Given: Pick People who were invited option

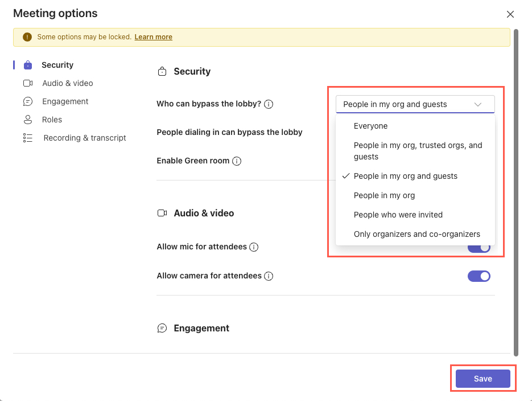Looking at the screenshot, I should point(398,215).
